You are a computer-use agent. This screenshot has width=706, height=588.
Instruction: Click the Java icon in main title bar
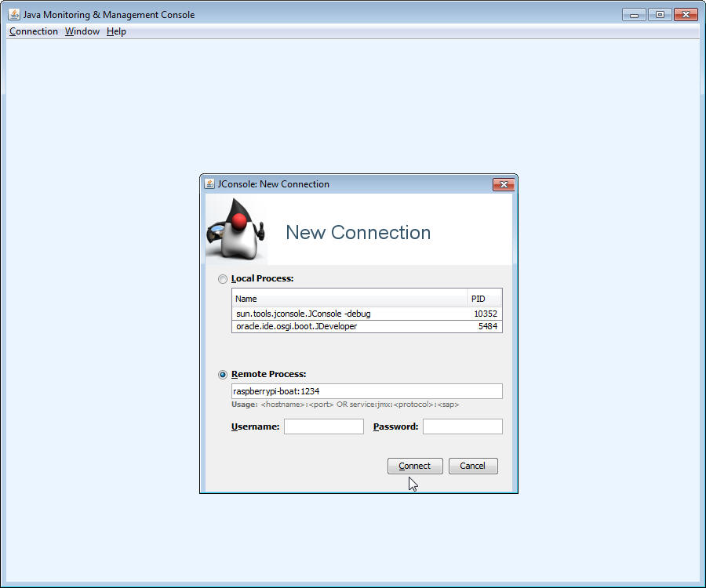coord(14,15)
